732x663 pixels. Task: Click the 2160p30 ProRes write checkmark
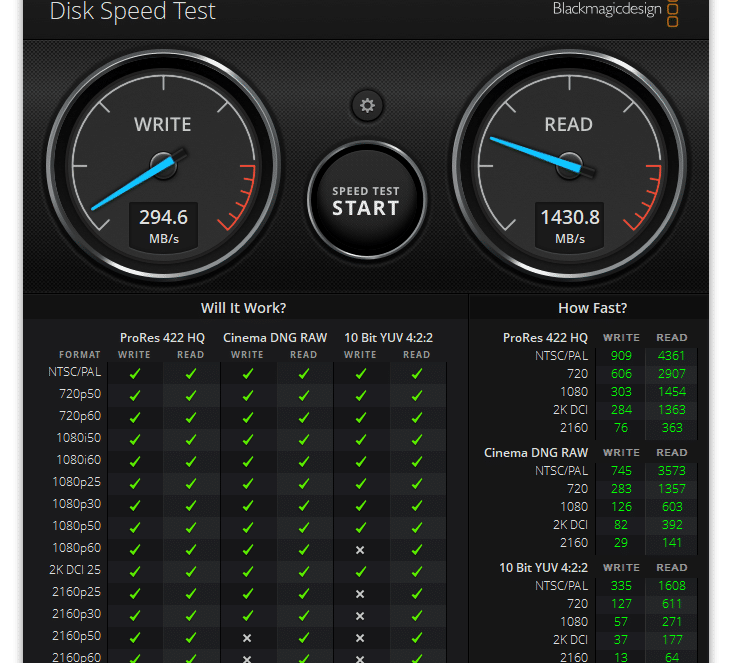pos(135,615)
